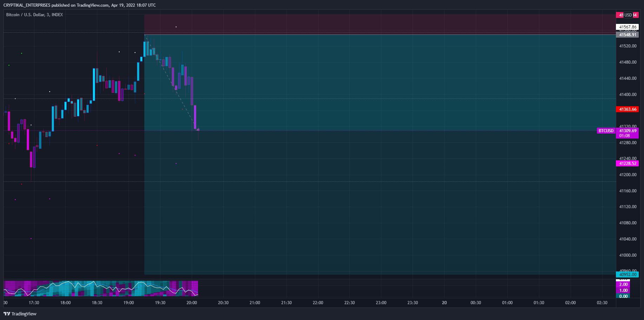Click the 17:30 time axis label

point(34,303)
